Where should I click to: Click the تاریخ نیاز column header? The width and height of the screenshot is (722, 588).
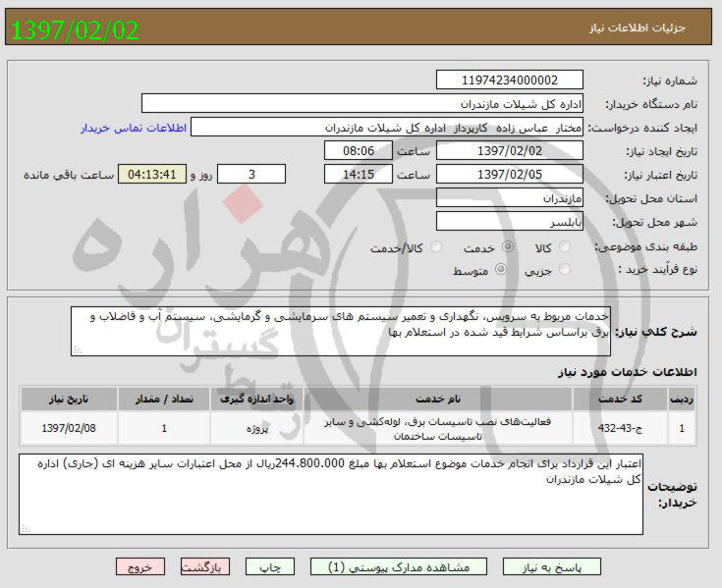(x=69, y=399)
